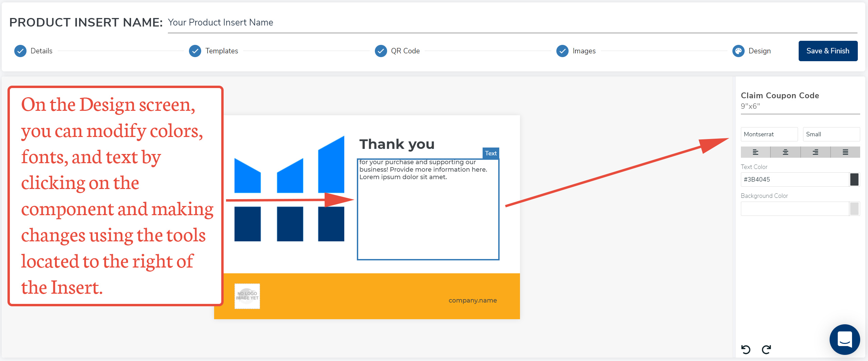
Task: Open the Montserrat font dropdown
Action: 769,134
